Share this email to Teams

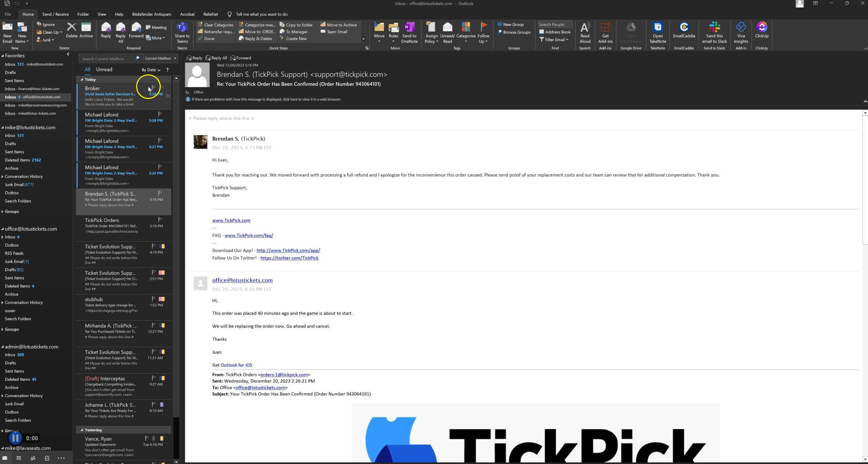click(182, 32)
